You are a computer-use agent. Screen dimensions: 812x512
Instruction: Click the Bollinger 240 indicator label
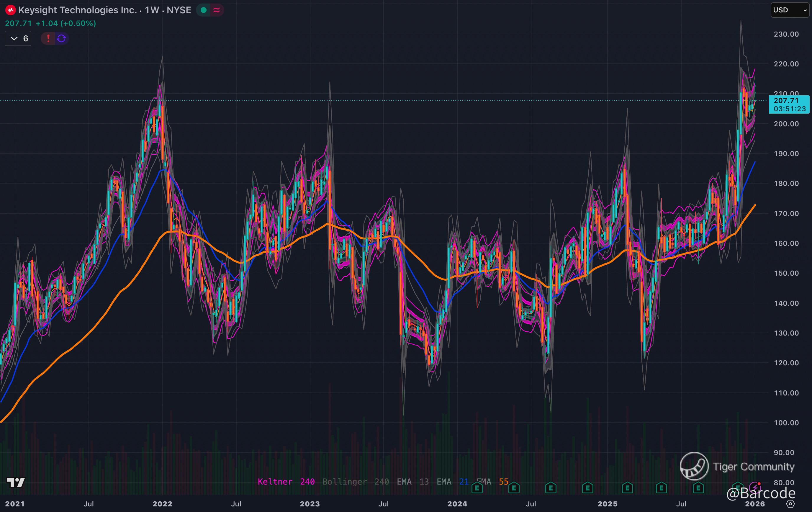[356, 482]
